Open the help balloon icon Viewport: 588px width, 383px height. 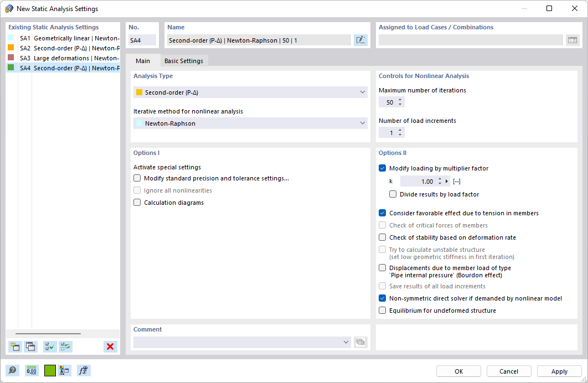12,370
